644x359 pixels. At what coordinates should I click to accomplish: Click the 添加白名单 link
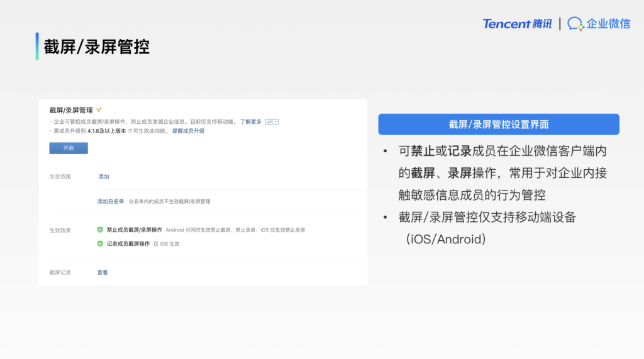point(111,201)
